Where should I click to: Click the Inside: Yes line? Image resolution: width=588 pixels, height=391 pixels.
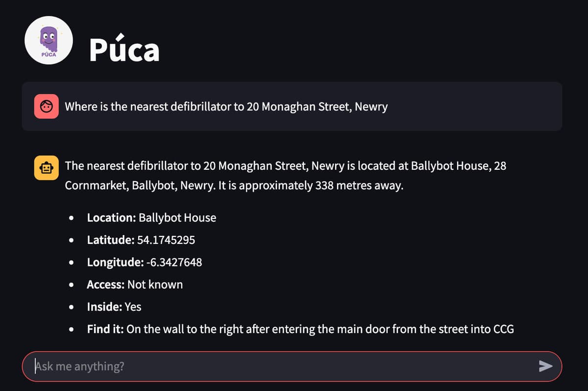(x=114, y=307)
